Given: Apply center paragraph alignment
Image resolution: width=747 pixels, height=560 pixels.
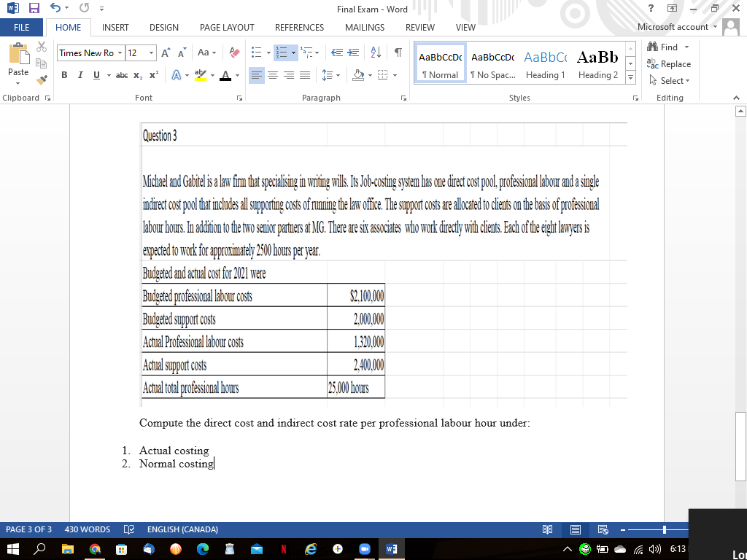Looking at the screenshot, I should click(271, 74).
